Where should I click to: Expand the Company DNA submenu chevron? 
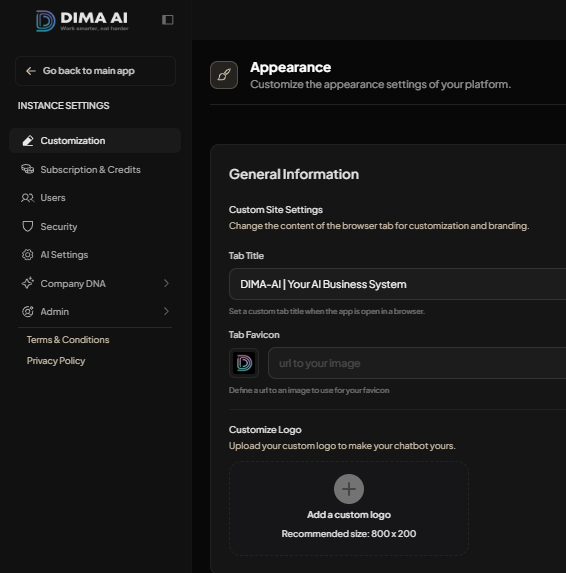166,283
